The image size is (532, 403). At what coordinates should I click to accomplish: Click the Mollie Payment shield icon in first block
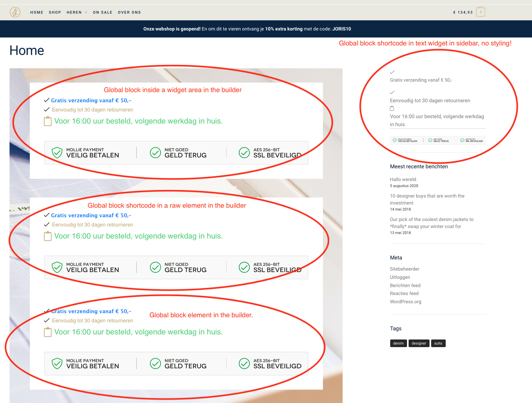(x=57, y=152)
